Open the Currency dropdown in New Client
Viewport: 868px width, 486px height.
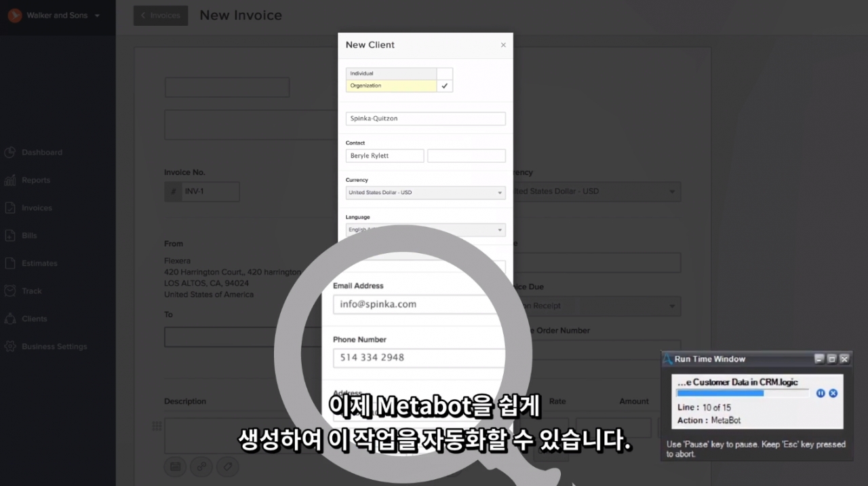tap(425, 193)
